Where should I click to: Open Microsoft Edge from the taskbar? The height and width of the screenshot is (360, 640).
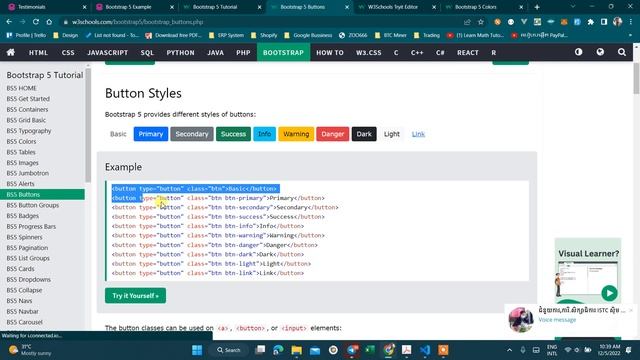(x=278, y=350)
